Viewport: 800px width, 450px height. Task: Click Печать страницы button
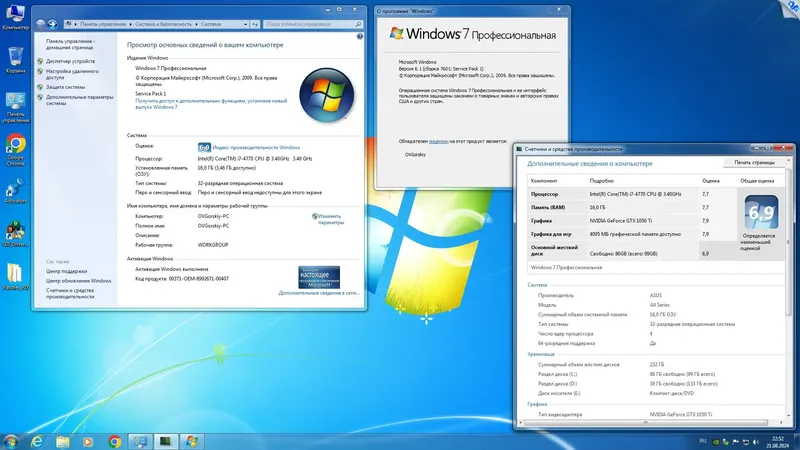pyautogui.click(x=754, y=163)
